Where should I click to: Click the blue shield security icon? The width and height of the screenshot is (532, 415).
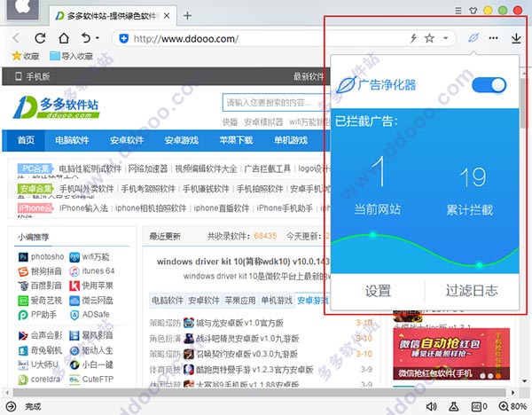click(x=124, y=39)
